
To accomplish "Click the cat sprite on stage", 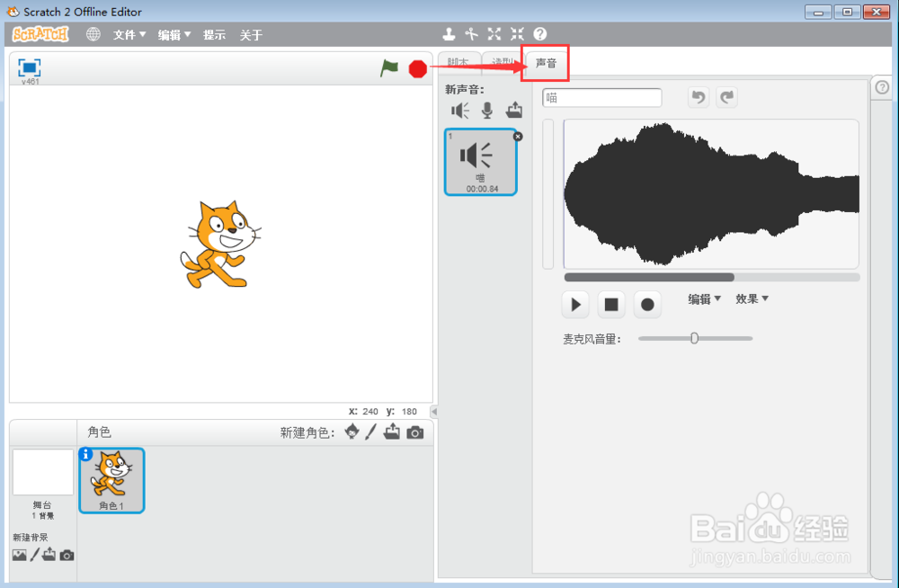I will (x=220, y=244).
